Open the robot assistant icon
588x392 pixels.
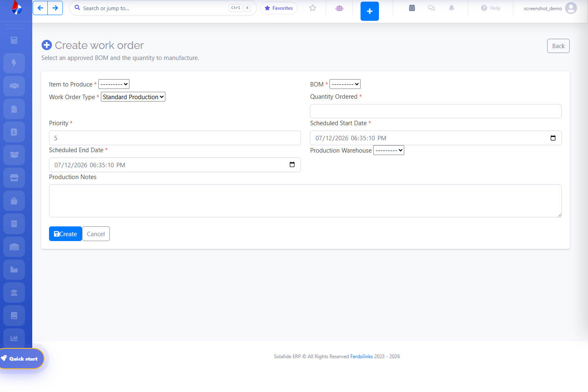(339, 8)
